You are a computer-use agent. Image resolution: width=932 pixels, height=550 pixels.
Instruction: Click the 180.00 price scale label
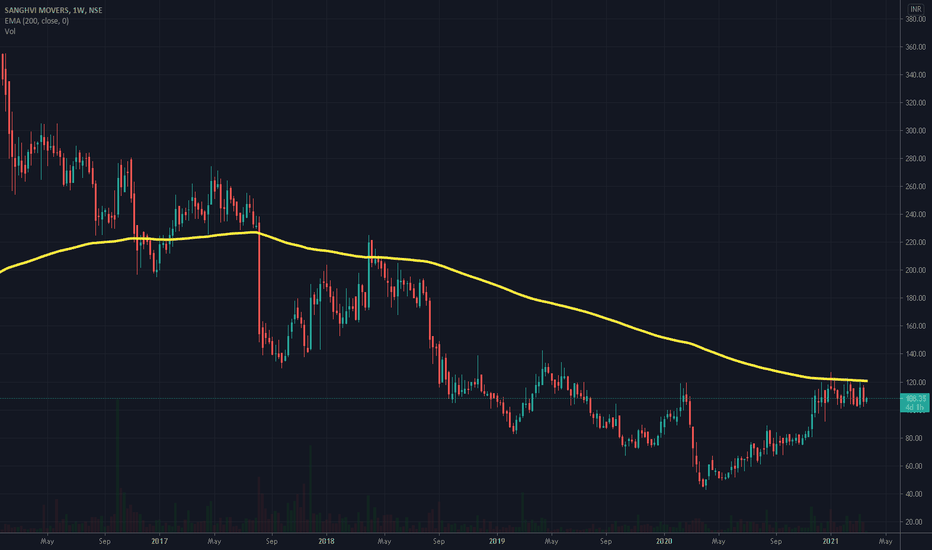click(x=915, y=298)
